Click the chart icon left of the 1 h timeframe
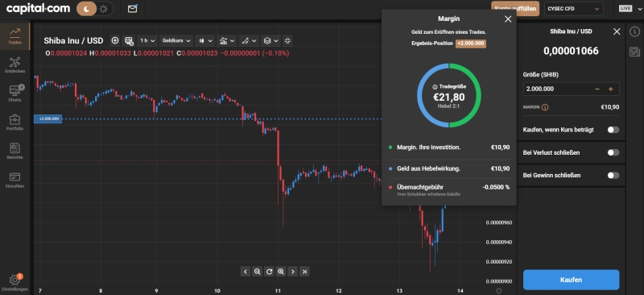This screenshot has height=295, width=644. click(x=129, y=40)
